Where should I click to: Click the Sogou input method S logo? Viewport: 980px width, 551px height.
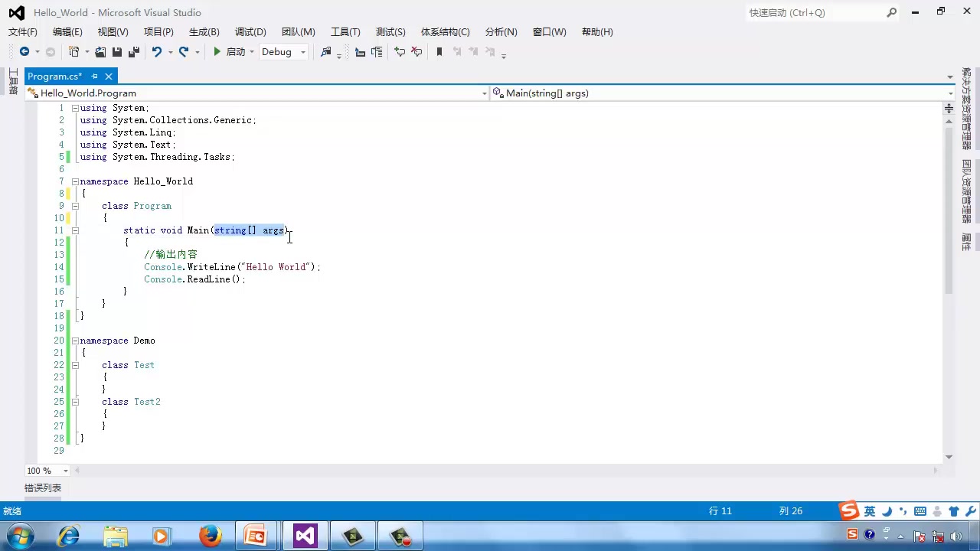(848, 510)
